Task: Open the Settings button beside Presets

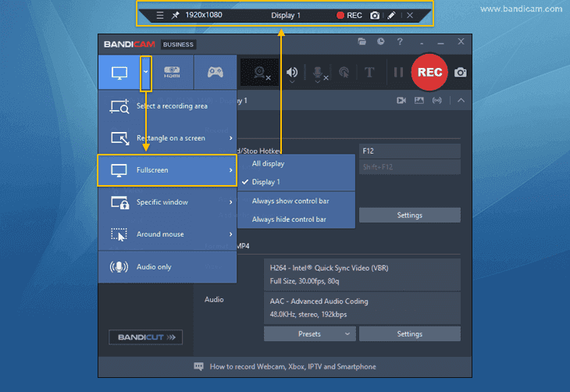Action: click(x=410, y=333)
